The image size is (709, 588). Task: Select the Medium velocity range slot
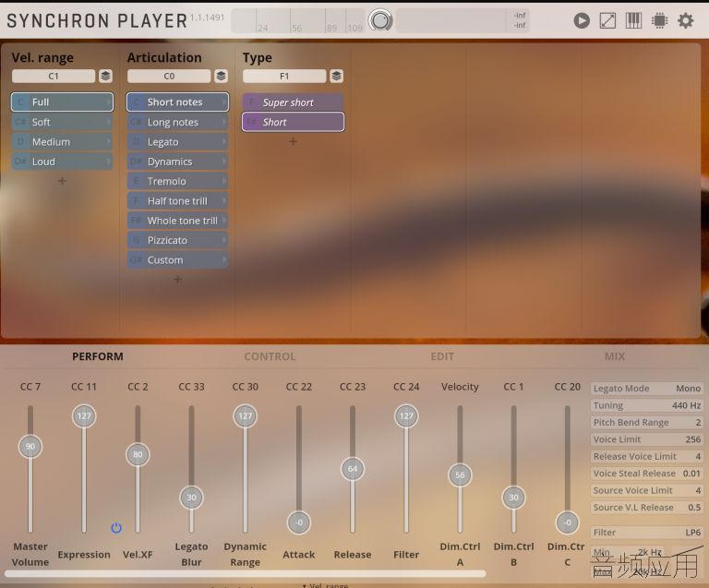coord(63,142)
